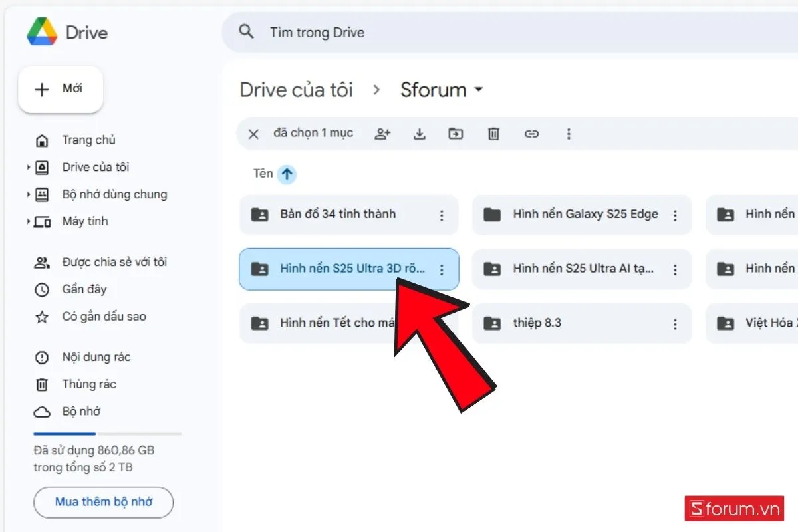
Task: Click the storage usage progress bar
Action: coord(106,434)
